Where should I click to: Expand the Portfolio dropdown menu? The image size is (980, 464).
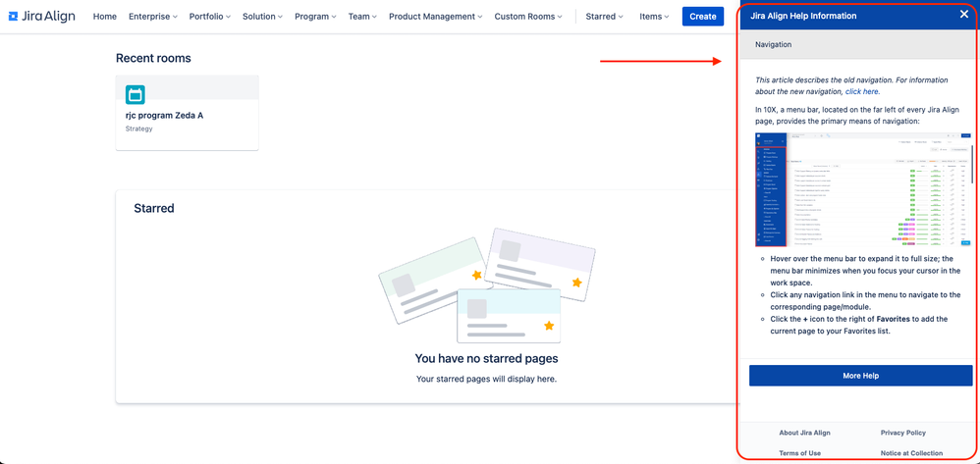point(210,17)
